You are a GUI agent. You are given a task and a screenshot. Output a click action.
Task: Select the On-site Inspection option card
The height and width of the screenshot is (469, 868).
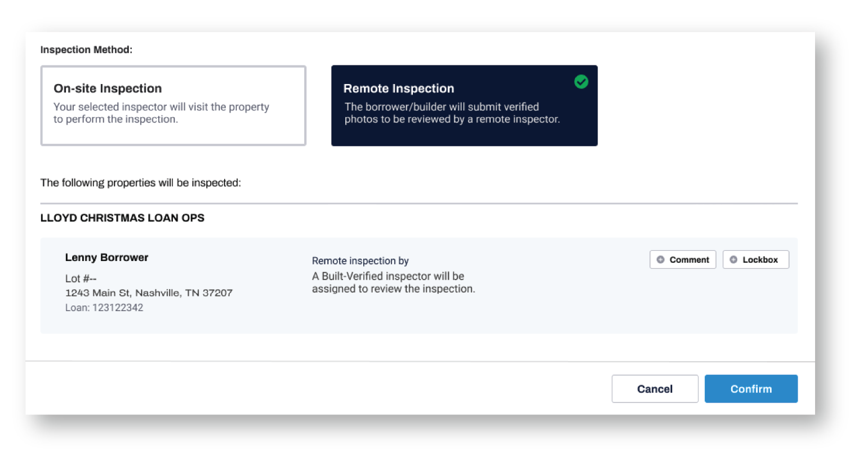click(x=173, y=105)
